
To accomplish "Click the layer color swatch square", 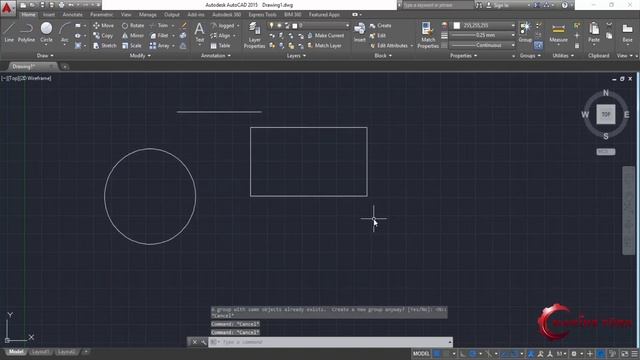I will pyautogui.click(x=295, y=26).
